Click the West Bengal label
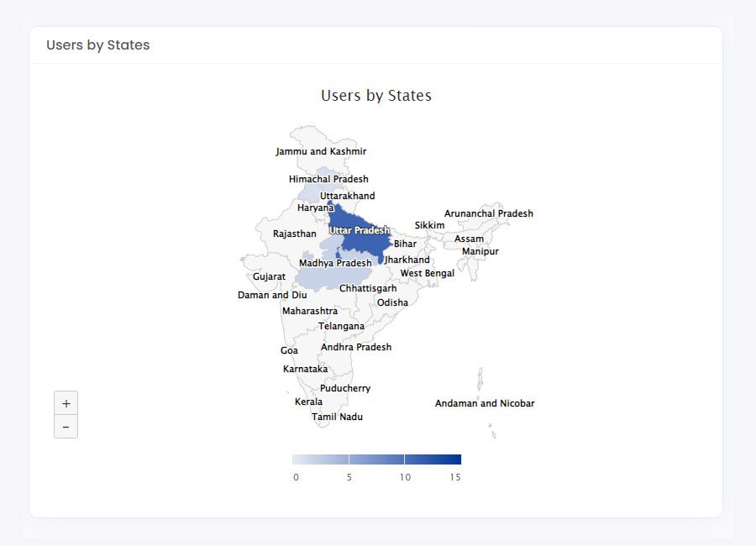 pyautogui.click(x=427, y=273)
